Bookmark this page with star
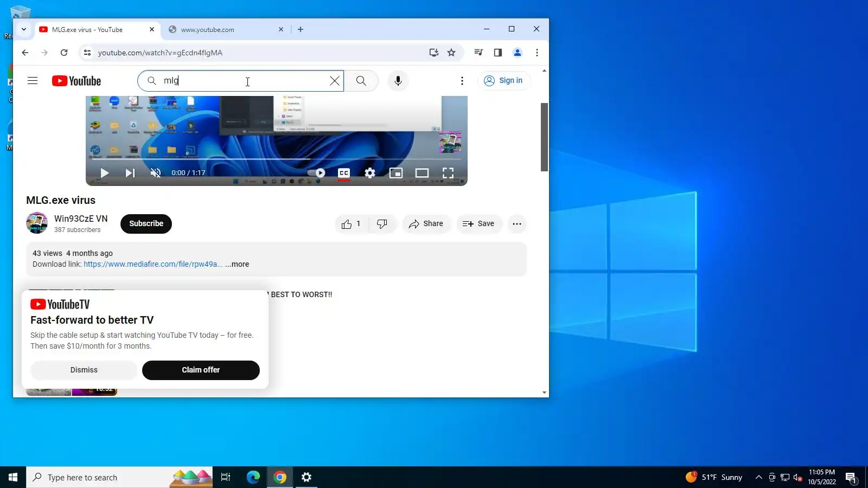The image size is (868, 488). 451,53
